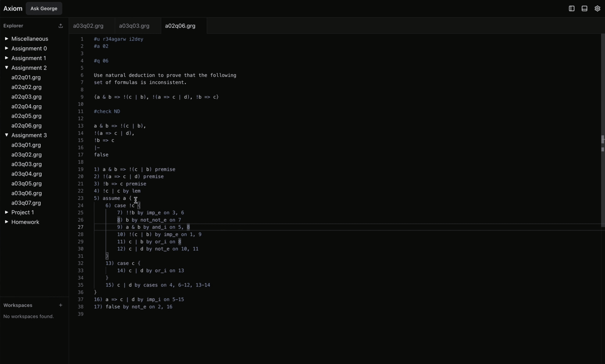The height and width of the screenshot is (364, 605).
Task: Click line '7) !!b by imp_e on 3, 6'
Action: (x=151, y=213)
